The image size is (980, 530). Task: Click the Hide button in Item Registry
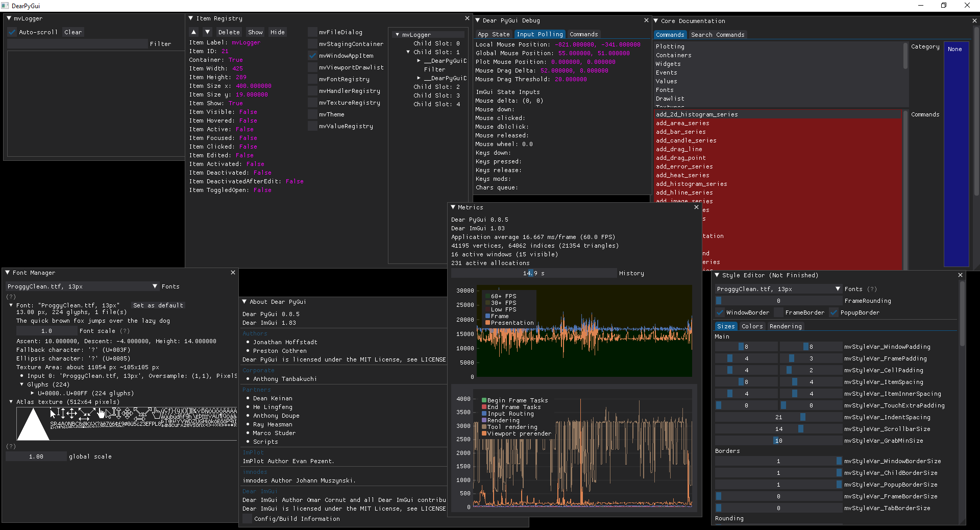point(277,32)
